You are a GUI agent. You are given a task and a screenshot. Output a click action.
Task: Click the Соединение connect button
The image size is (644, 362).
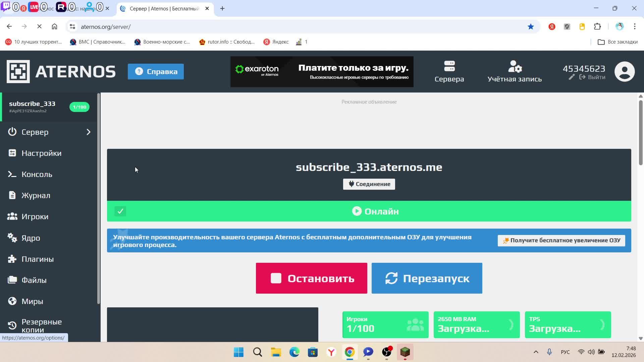tap(369, 184)
